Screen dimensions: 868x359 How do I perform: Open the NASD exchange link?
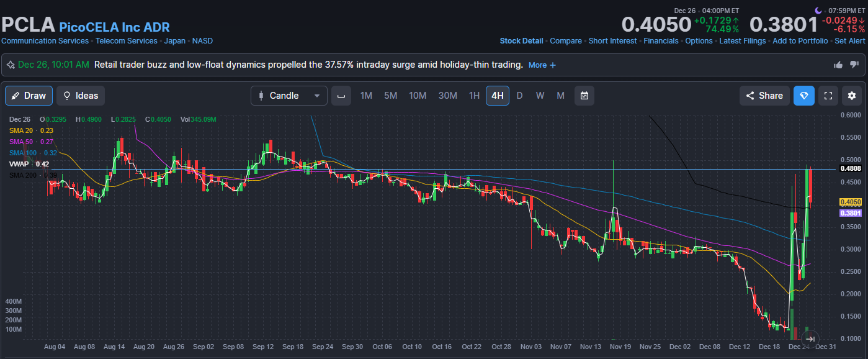202,41
